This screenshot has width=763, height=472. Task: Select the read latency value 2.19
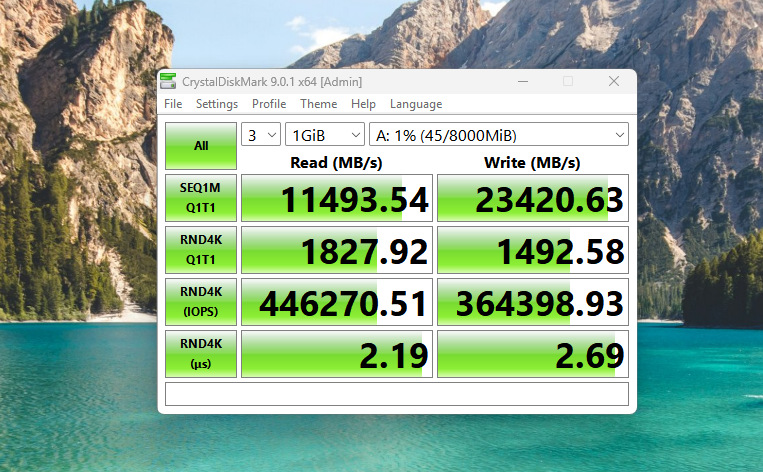pyautogui.click(x=337, y=354)
